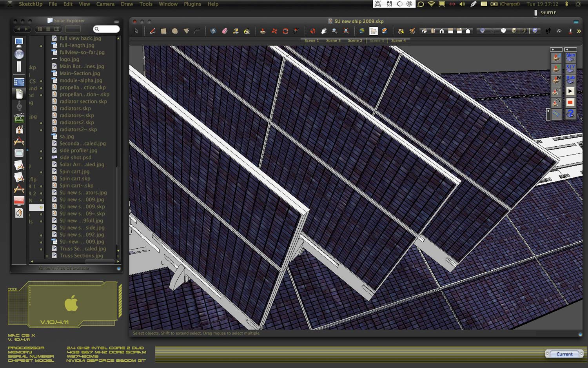Pick the Zoom magnifier tool
Image resolution: width=588 pixels, height=368 pixels.
[x=335, y=31]
